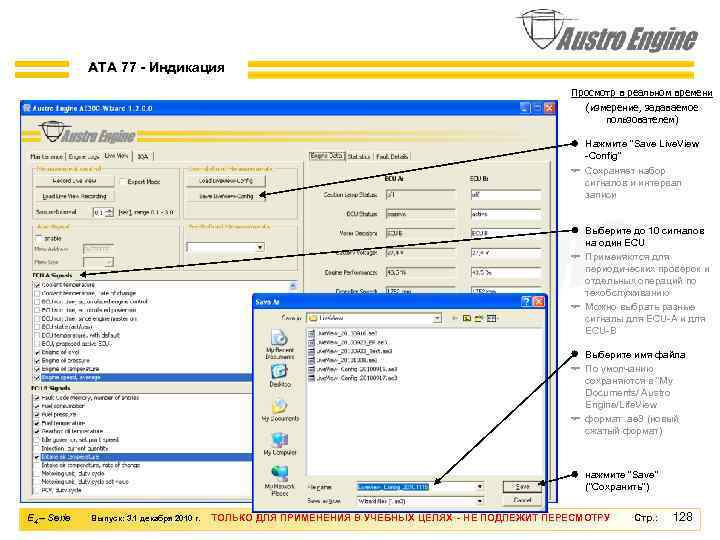
Task: Toggle the Expert Mode checkbox
Action: [123, 182]
